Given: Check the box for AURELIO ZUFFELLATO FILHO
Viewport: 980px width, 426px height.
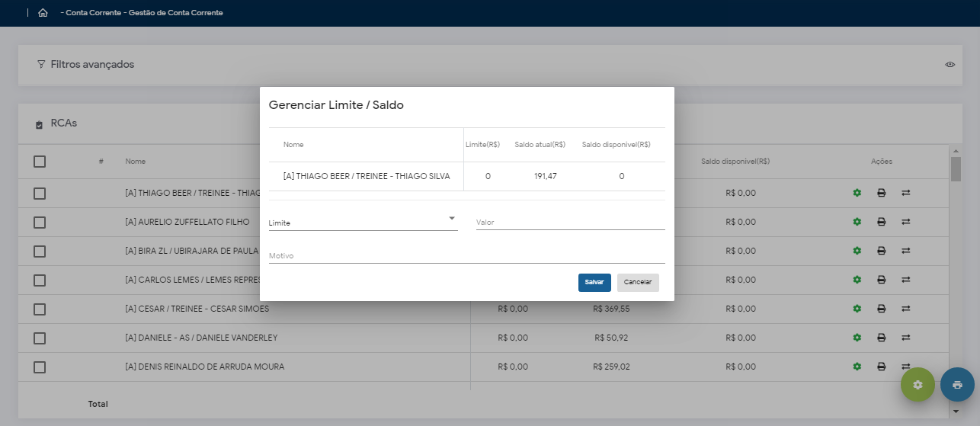Looking at the screenshot, I should coord(40,223).
